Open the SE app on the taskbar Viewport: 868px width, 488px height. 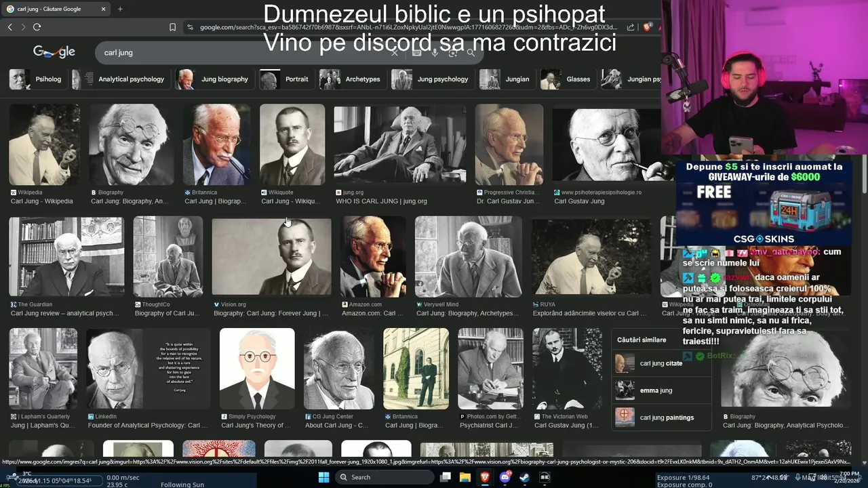pos(545,477)
